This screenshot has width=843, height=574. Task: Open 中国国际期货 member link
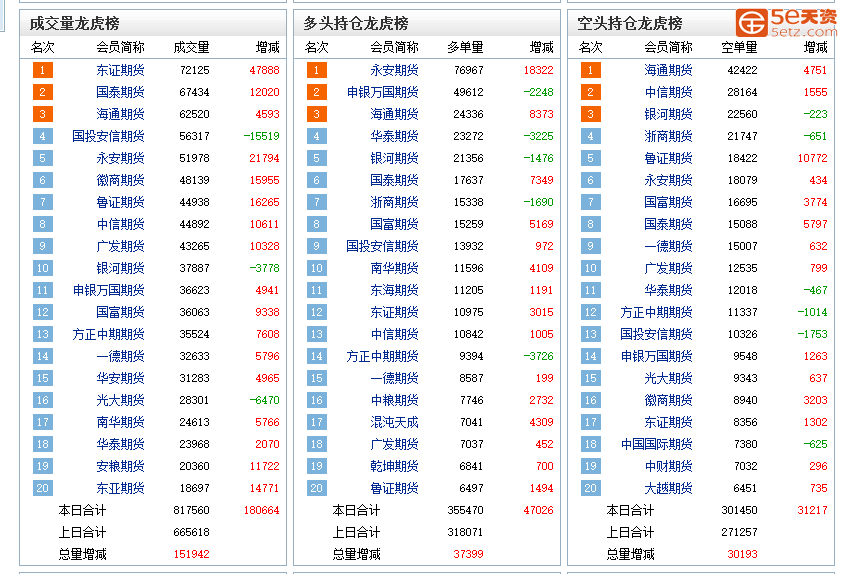pyautogui.click(x=656, y=444)
